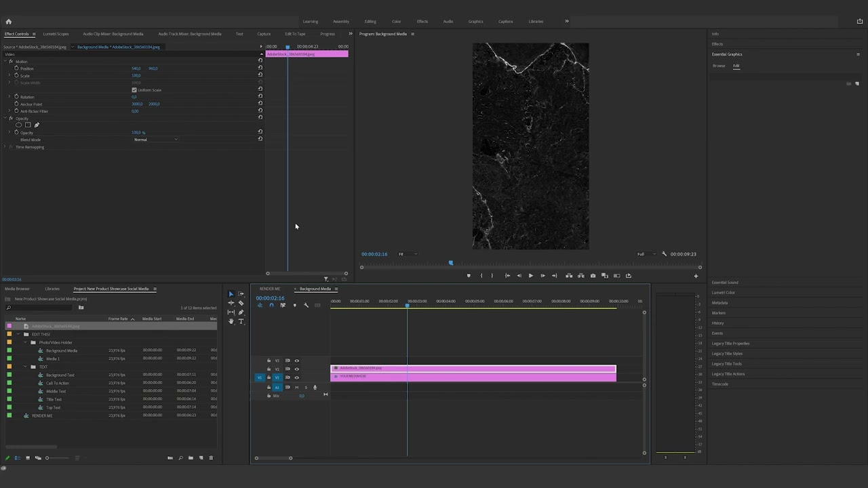868x488 pixels.
Task: Expand the Anti-flicker Filter property
Action: click(9, 111)
